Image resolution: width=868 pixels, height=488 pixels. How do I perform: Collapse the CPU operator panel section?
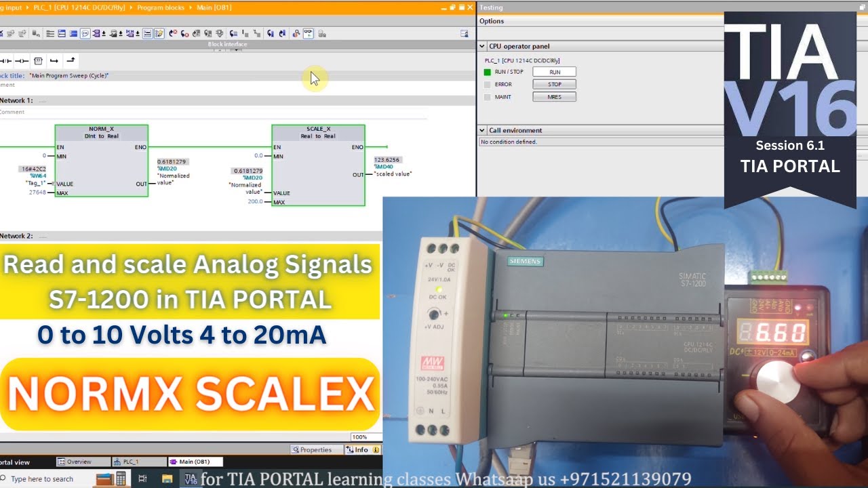coord(482,46)
